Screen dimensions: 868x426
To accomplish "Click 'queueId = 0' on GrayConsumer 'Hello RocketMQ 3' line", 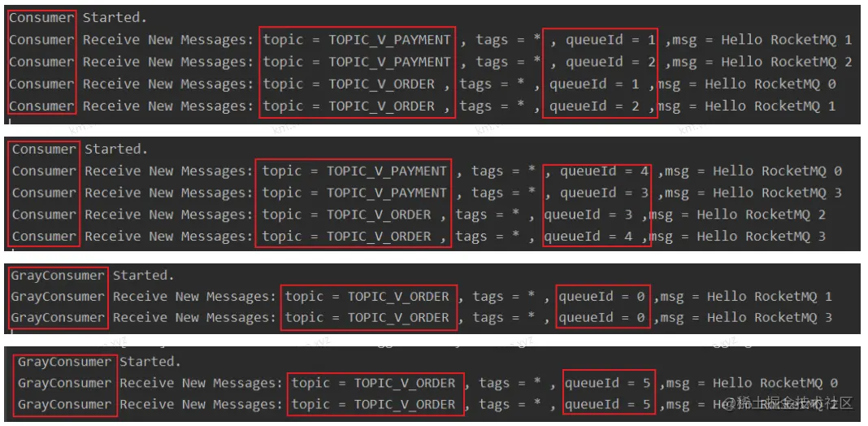I will click(x=601, y=318).
